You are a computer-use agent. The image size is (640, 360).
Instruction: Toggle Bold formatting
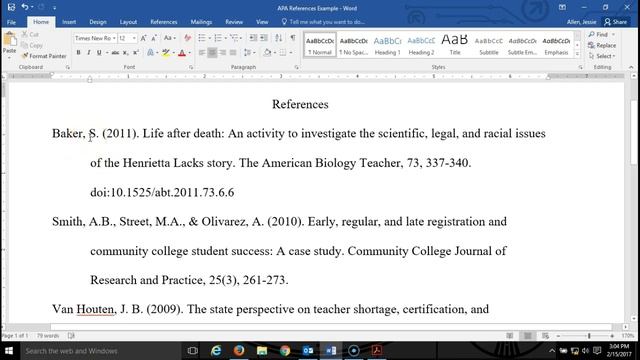(x=78, y=53)
